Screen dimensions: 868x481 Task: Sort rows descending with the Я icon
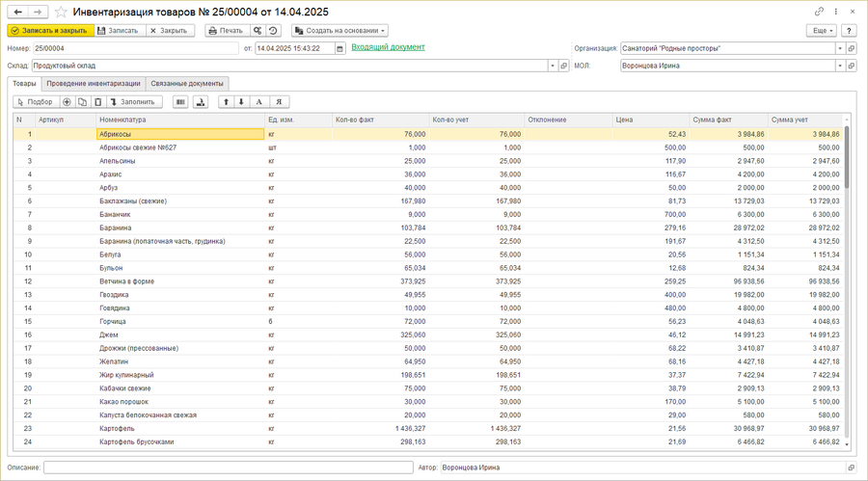279,101
